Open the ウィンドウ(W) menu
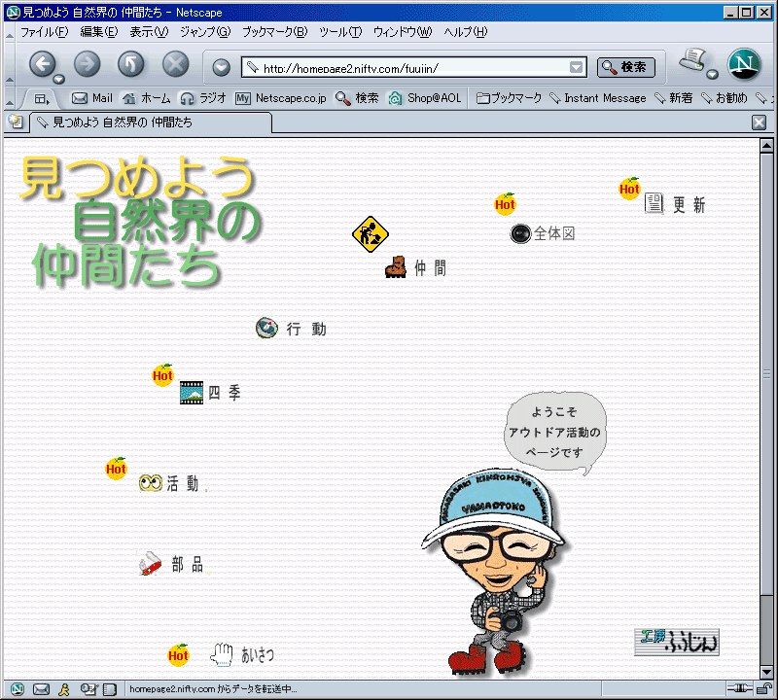Viewport: 778px width, 700px height. [403, 32]
